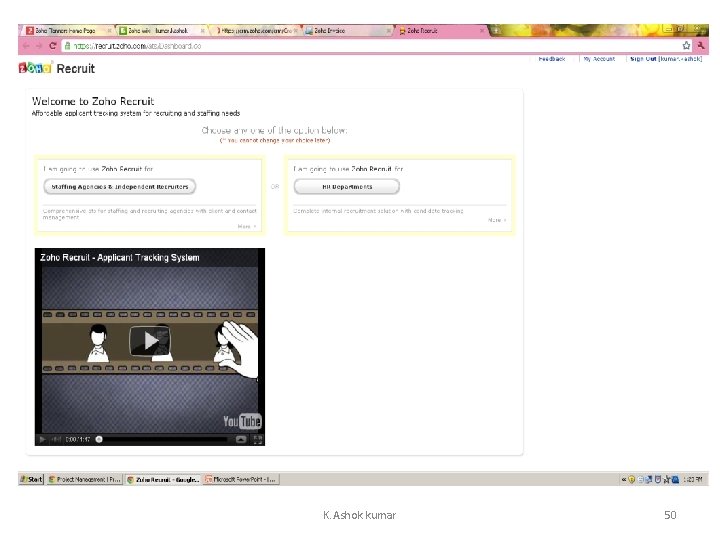Screen dimensions: 720x540
Task: Choose Staffing Agencies & Independent Recruiters
Action: [x=120, y=187]
